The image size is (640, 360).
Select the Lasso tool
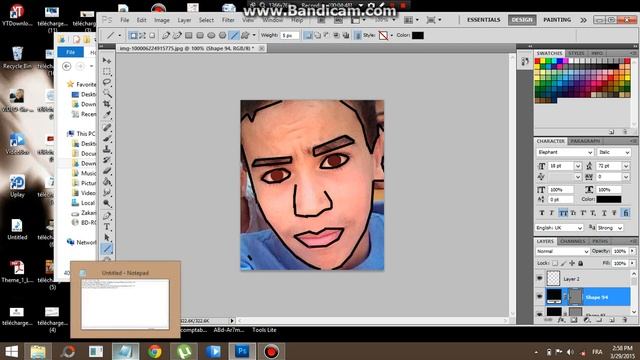point(107,82)
